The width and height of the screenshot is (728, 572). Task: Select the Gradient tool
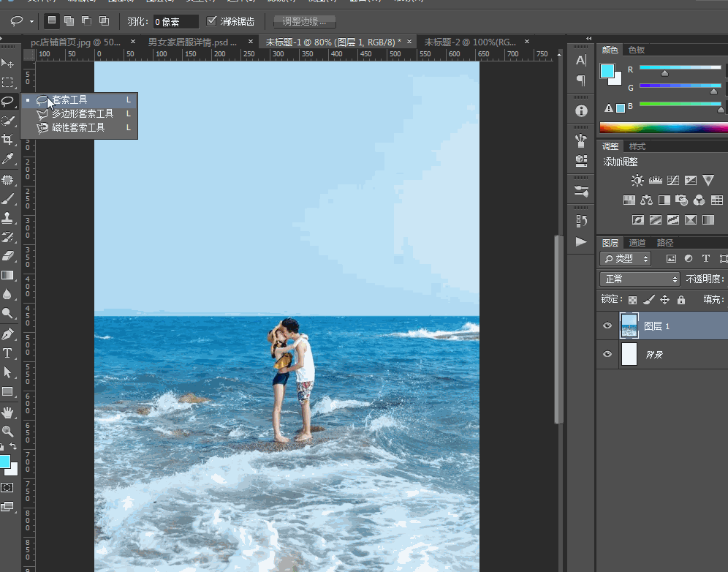tap(7, 275)
